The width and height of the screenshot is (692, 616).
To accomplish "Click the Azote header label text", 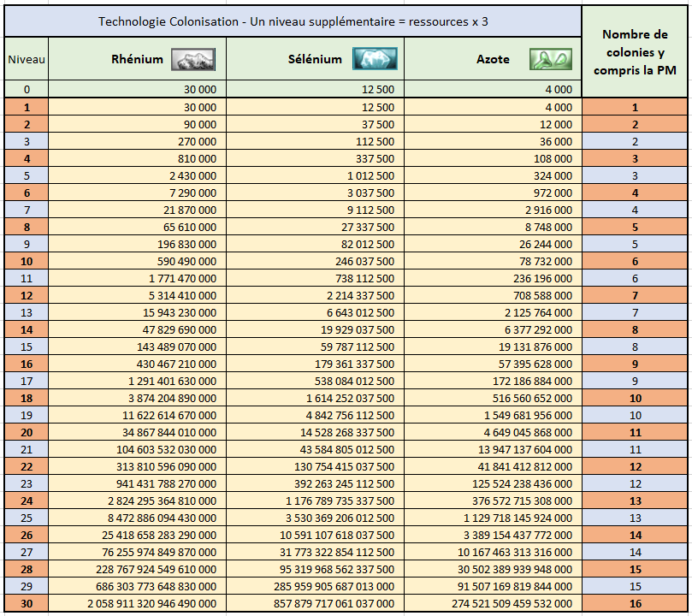I will pyautogui.click(x=493, y=59).
